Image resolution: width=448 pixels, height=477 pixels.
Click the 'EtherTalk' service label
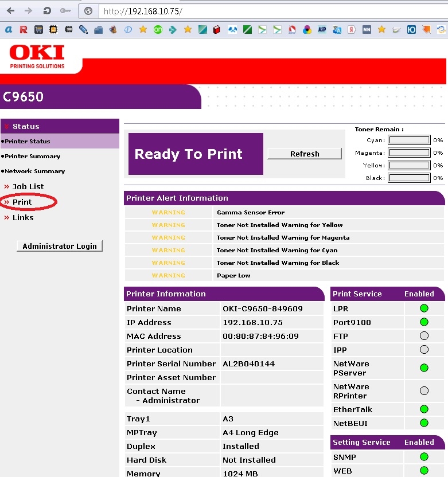tap(352, 409)
